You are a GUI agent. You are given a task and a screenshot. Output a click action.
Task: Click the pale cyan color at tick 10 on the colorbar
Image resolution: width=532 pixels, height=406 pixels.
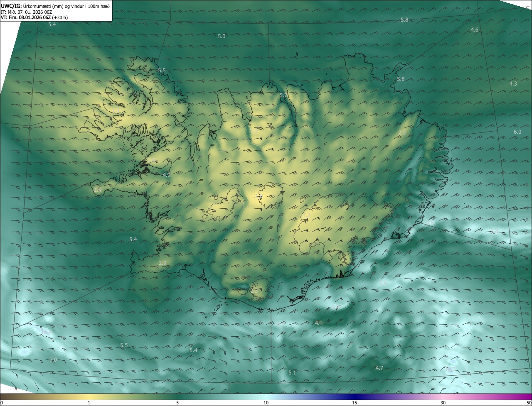click(x=266, y=396)
